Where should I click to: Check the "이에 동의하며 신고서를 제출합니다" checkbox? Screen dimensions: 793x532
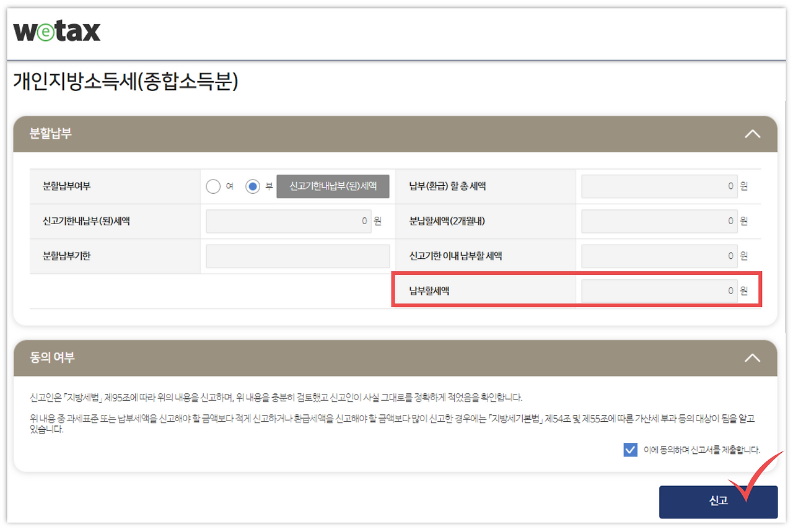click(x=630, y=450)
